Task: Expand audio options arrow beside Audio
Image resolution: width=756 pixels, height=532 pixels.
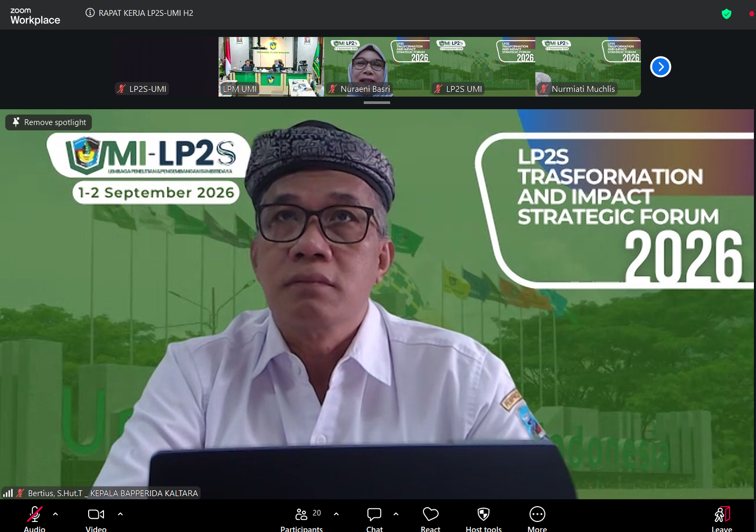Action: point(55,514)
